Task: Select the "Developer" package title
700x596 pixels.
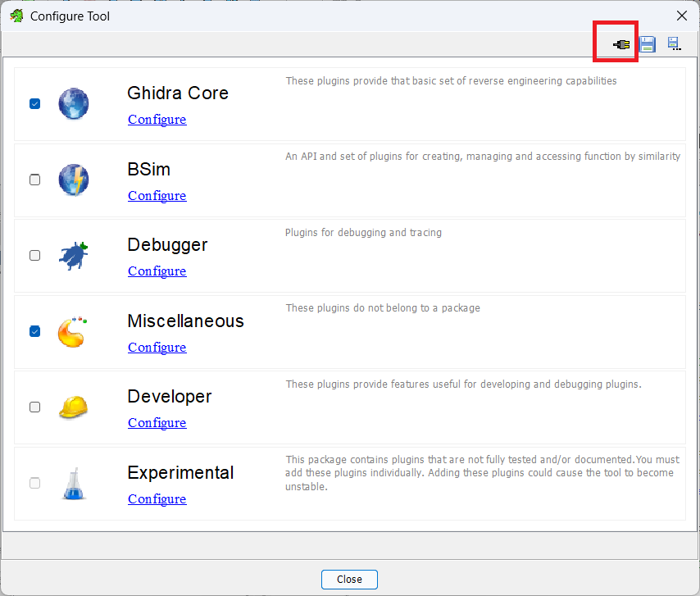Action: point(170,397)
